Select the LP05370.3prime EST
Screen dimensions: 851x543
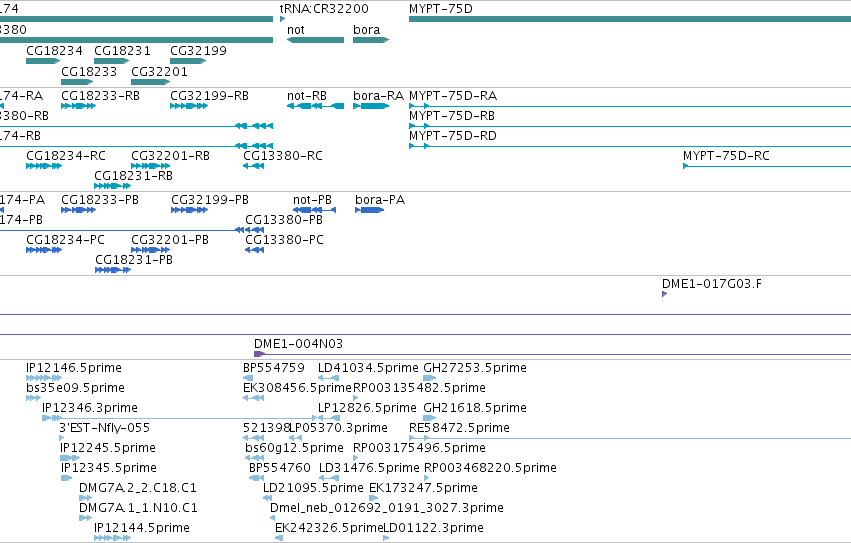(296, 438)
